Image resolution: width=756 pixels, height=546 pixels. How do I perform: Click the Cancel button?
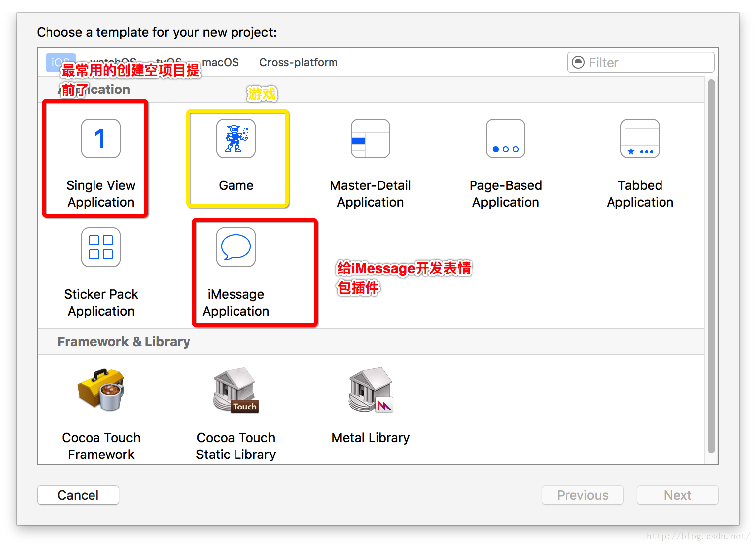pos(78,495)
